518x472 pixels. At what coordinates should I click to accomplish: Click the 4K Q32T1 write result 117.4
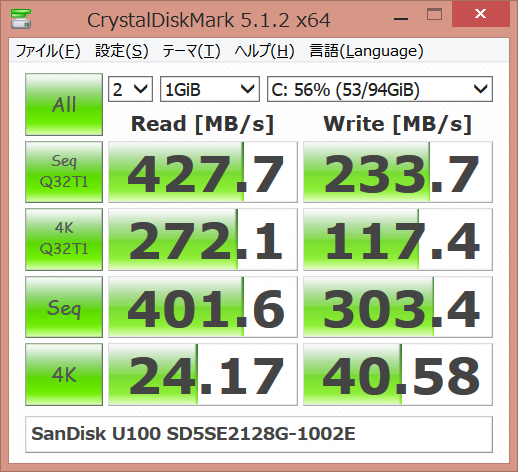[x=398, y=239]
